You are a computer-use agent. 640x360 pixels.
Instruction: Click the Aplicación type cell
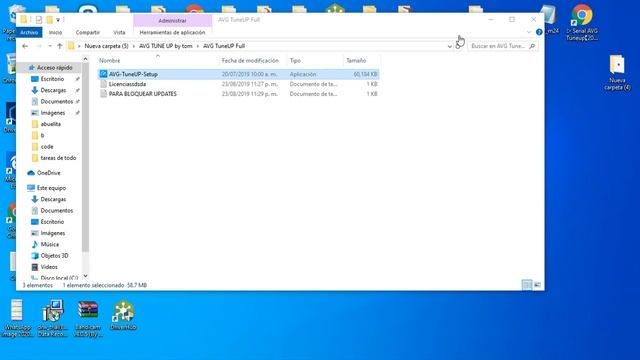303,74
